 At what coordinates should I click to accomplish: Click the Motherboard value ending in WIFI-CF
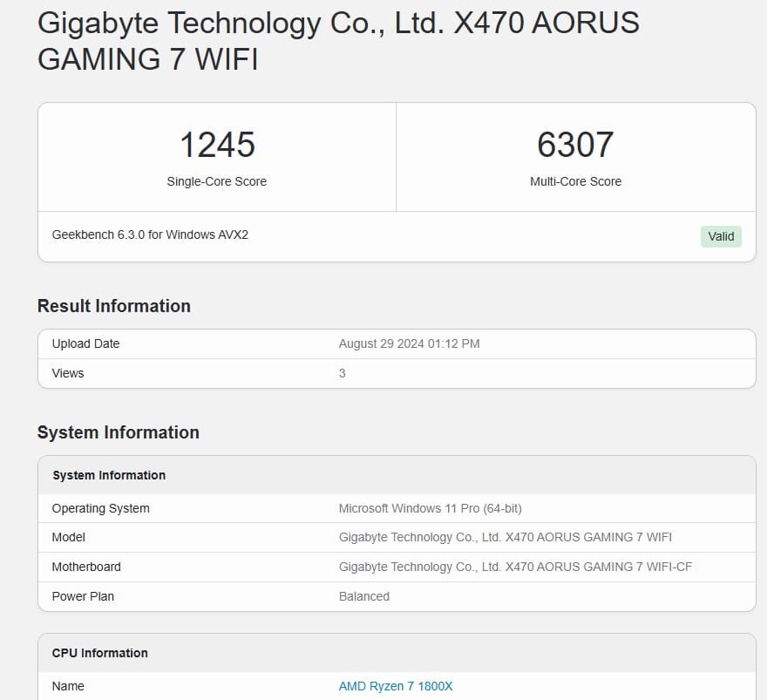tap(515, 567)
